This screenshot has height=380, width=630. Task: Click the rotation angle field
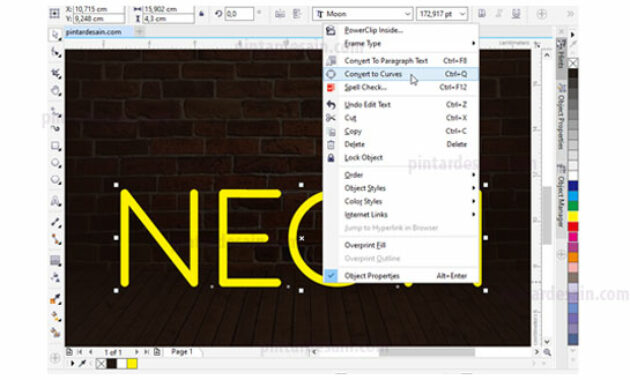pyautogui.click(x=239, y=14)
